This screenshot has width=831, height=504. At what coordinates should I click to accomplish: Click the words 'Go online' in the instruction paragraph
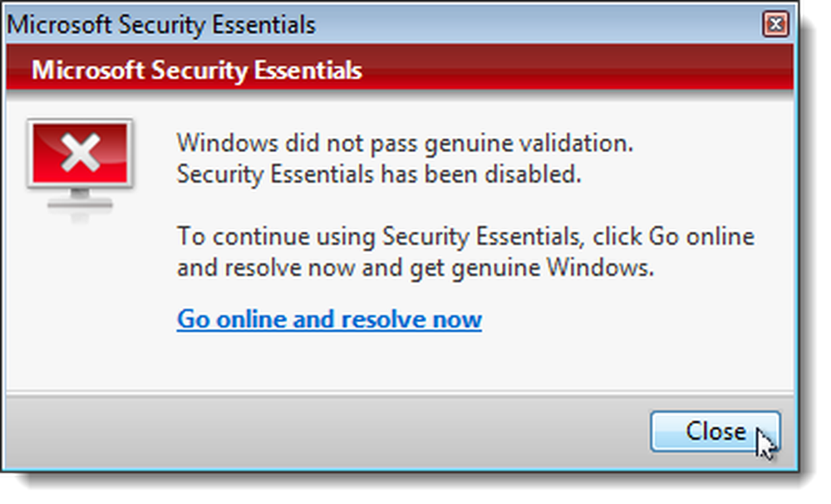pyautogui.click(x=701, y=236)
